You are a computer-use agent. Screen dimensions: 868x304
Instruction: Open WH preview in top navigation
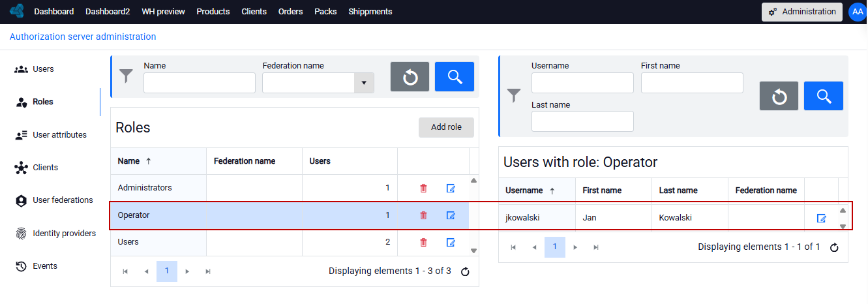pyautogui.click(x=163, y=12)
